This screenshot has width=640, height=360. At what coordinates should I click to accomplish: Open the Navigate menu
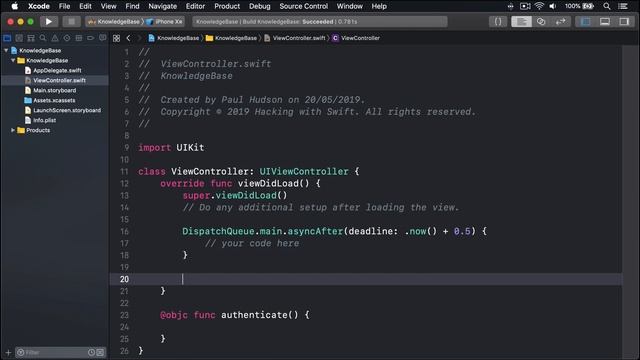point(162,6)
